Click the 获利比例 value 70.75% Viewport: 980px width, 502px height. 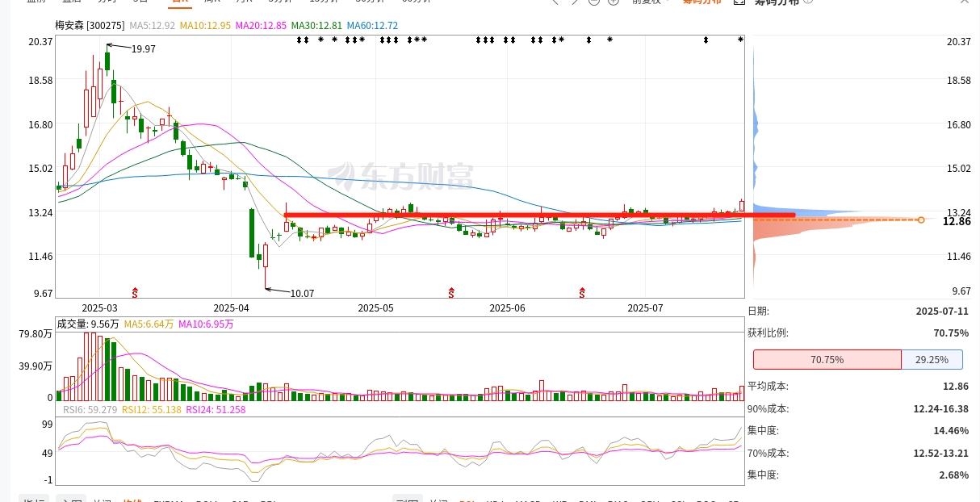point(951,333)
